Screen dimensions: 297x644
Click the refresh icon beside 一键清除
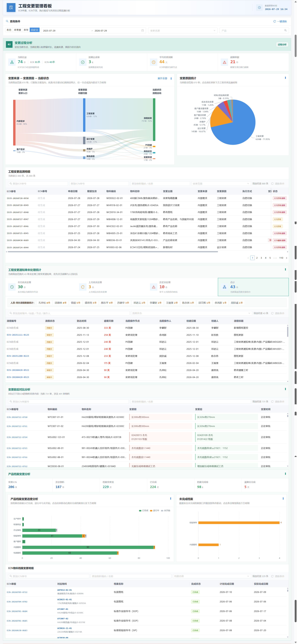274,22
